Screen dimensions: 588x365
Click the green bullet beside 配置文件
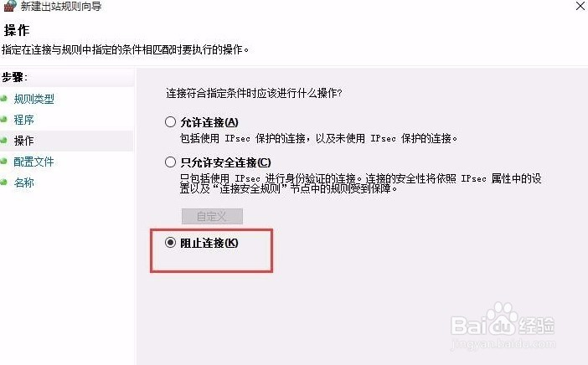(3, 162)
